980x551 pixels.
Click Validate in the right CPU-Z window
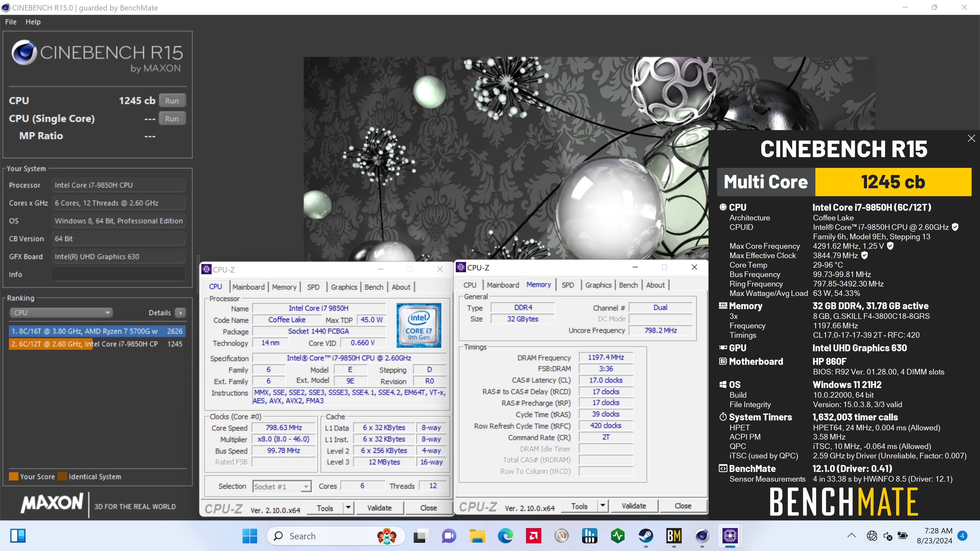point(634,506)
